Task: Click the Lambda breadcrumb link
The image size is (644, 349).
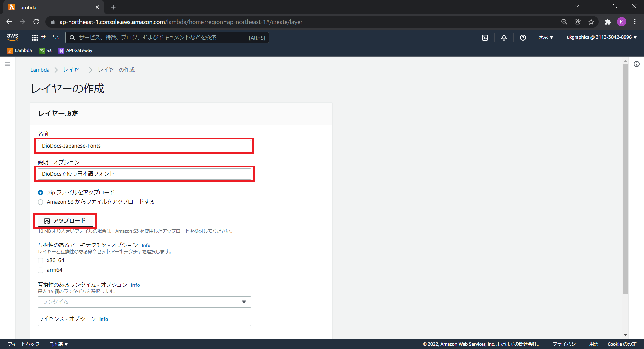Action: tap(40, 70)
